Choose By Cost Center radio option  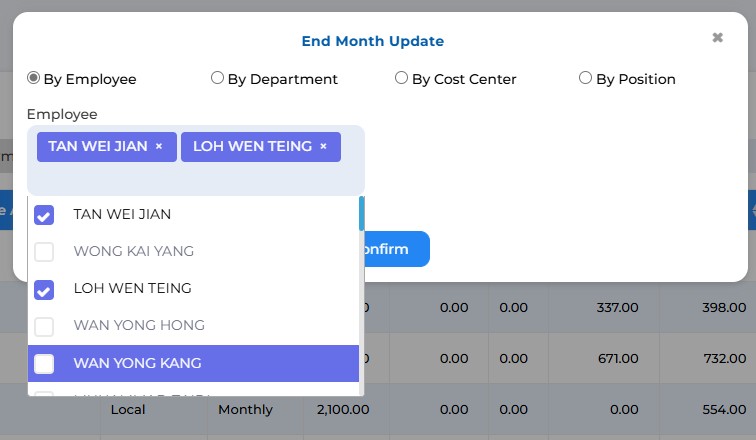coord(401,78)
